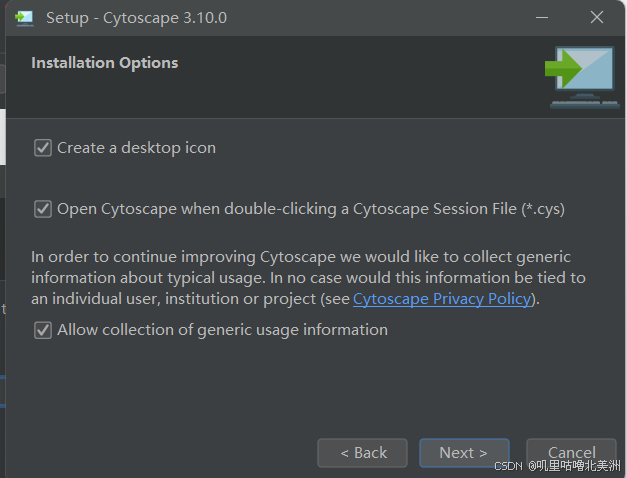This screenshot has height=478, width=627.
Task: Toggle the Open Cytoscape for .cys files checkbox
Action: [x=43, y=209]
